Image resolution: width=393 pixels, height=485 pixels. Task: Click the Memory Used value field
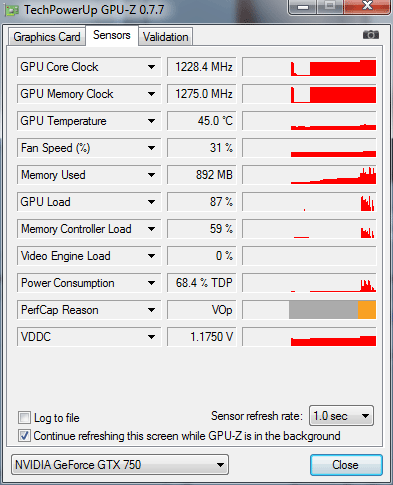(x=202, y=175)
